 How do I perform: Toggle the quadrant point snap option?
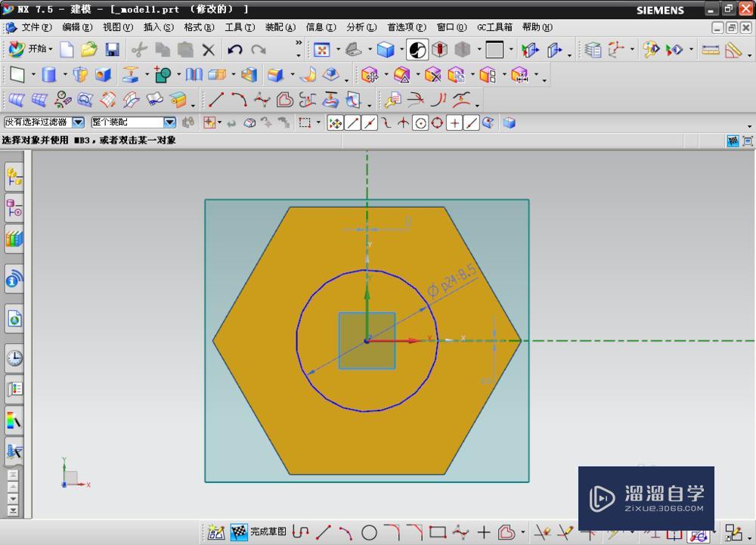[x=437, y=123]
